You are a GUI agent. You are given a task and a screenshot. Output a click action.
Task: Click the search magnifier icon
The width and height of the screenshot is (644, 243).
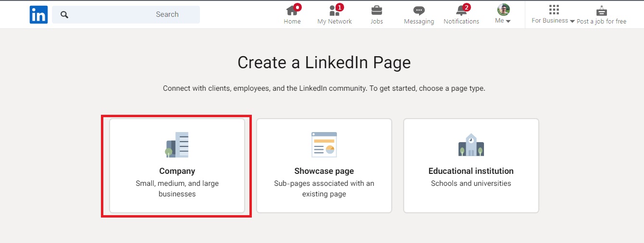(64, 15)
